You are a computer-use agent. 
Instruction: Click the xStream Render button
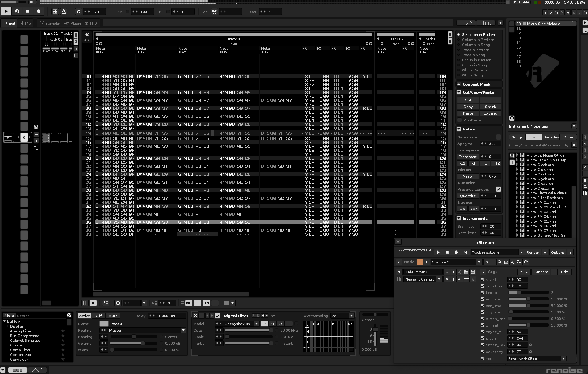click(x=533, y=252)
